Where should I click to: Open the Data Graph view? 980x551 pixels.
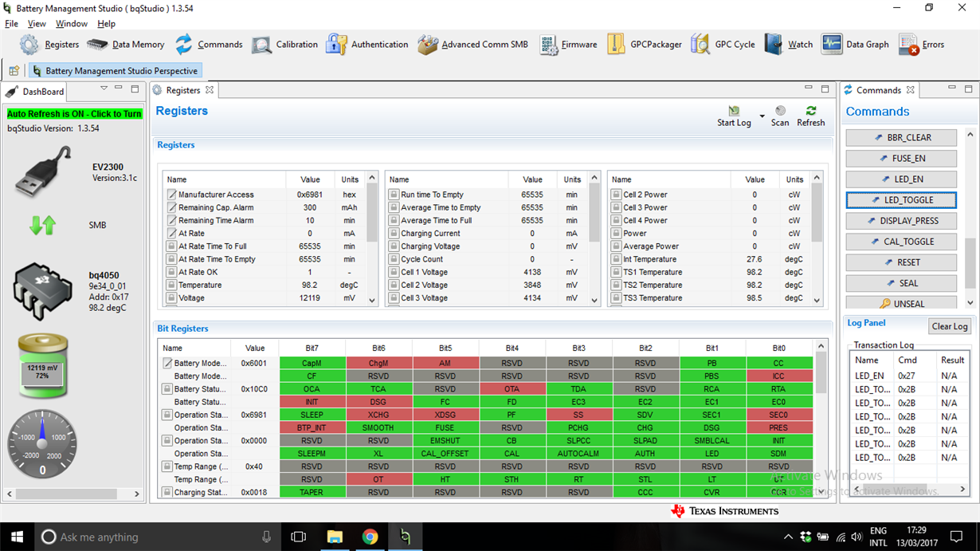(855, 45)
